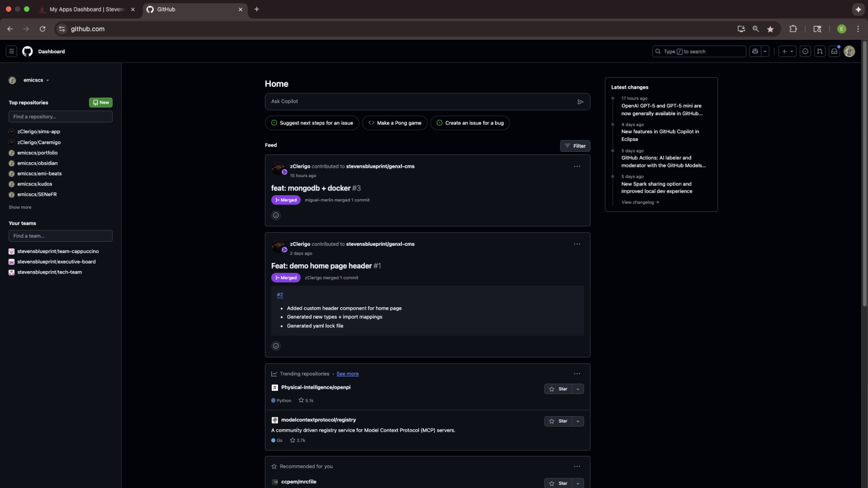Open emicscs/emi-beats repository
This screenshot has width=868, height=488.
39,174
